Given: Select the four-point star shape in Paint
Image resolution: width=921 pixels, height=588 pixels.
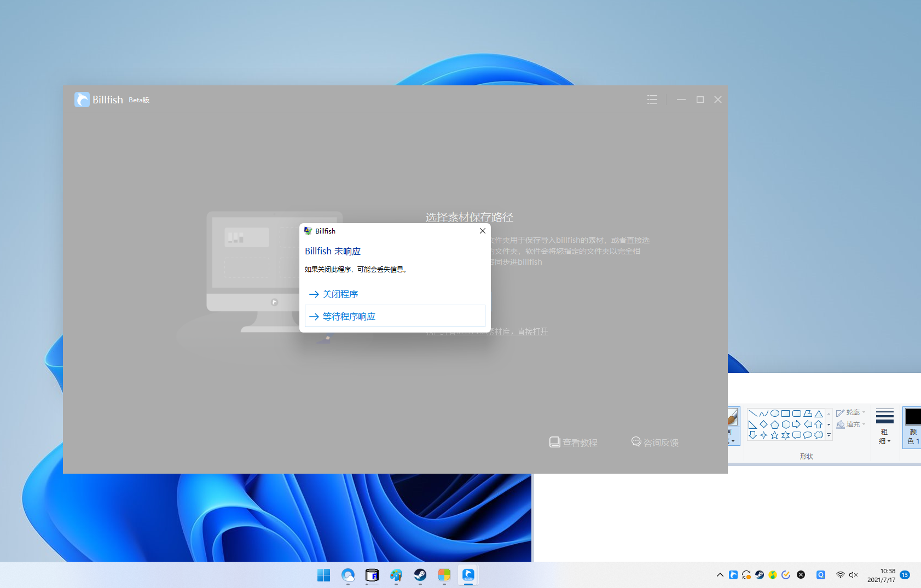Looking at the screenshot, I should [764, 435].
